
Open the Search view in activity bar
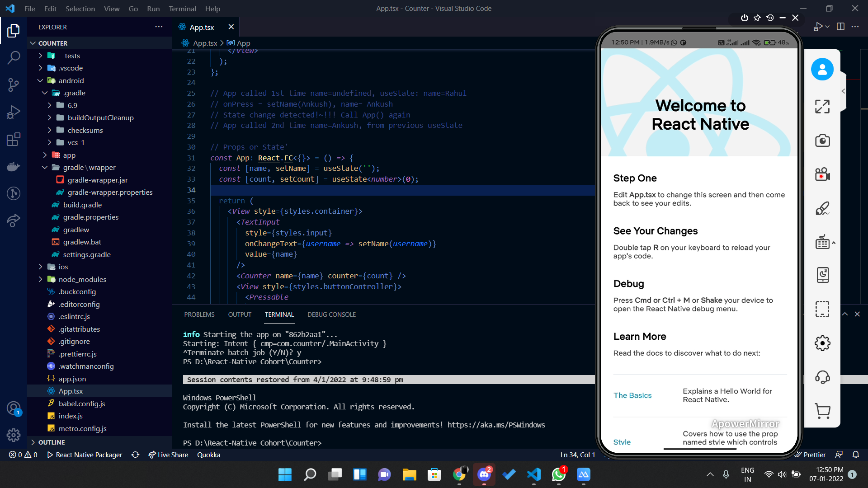tap(14, 57)
